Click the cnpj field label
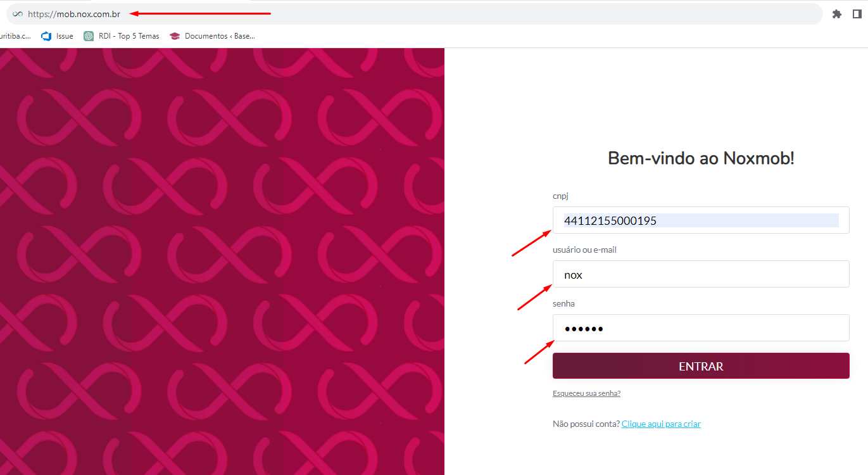 (x=560, y=196)
